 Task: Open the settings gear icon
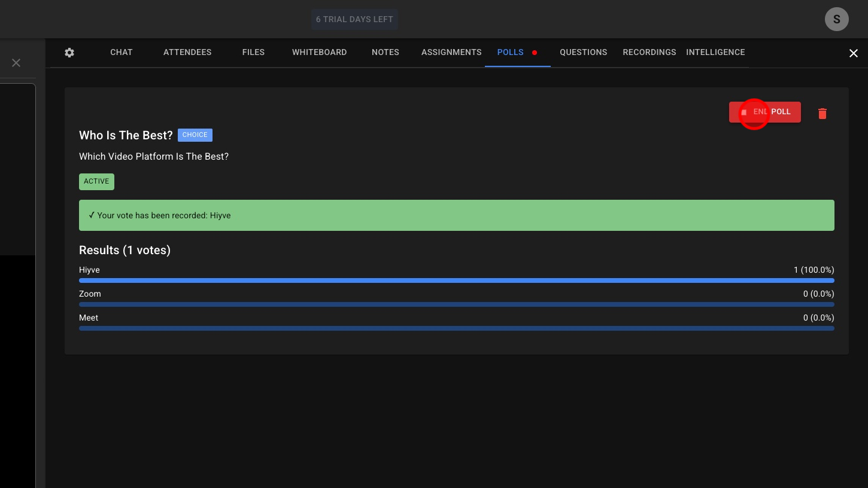point(69,53)
